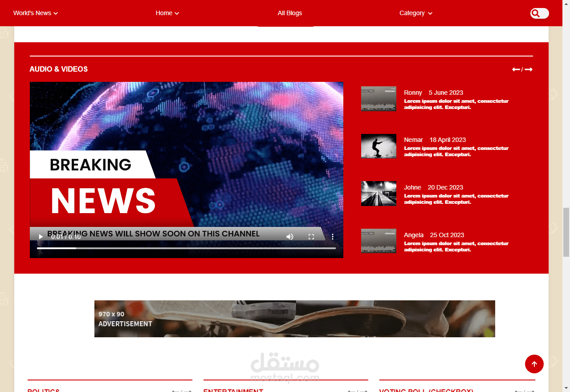Viewport: 570px width, 392px height.
Task: Open Ronny's audio thumbnail
Action: tap(379, 98)
